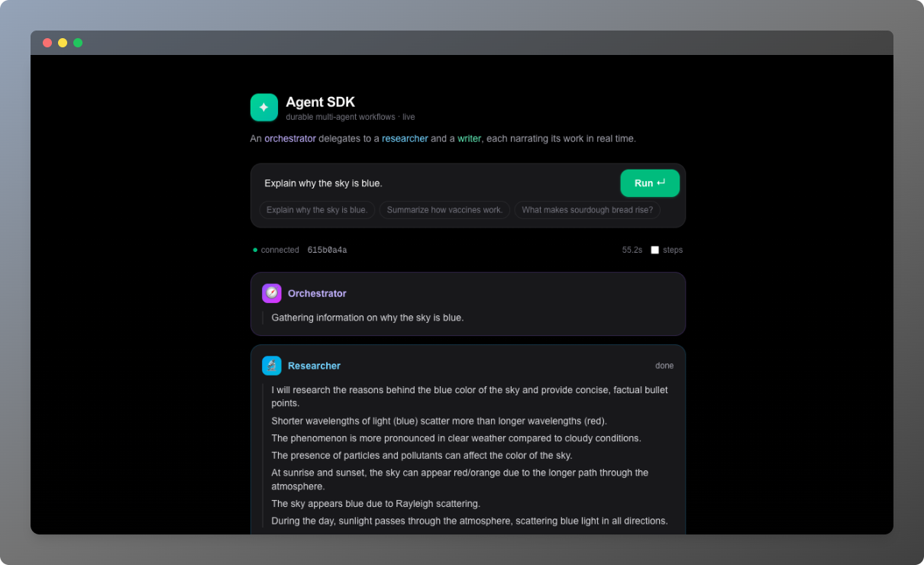This screenshot has height=565, width=924.
Task: Click the researcher highlighted word in description
Action: pos(405,138)
